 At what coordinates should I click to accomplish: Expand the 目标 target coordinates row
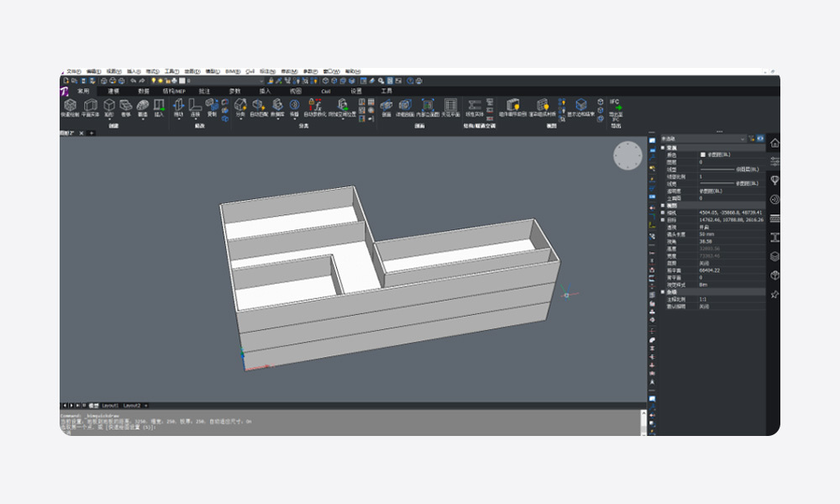(663, 219)
